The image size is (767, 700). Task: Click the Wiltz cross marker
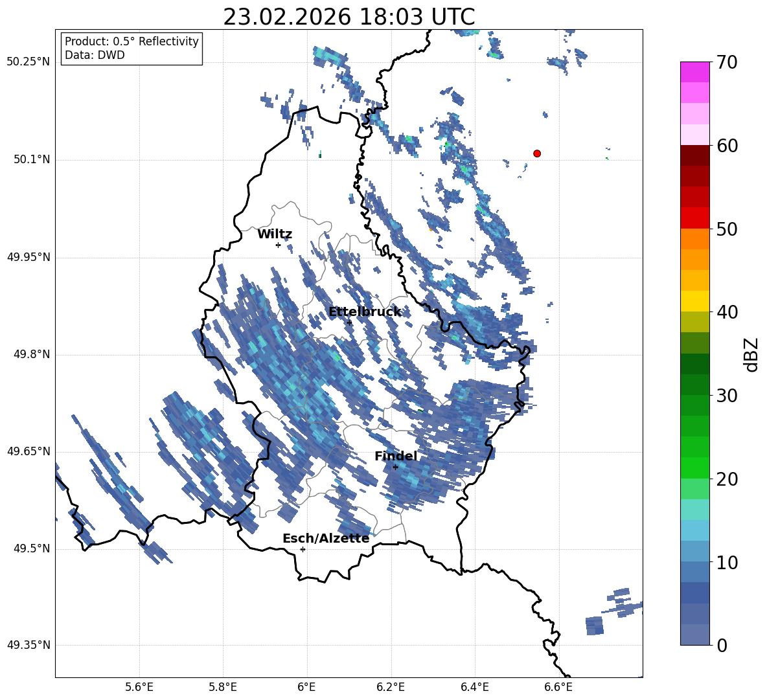click(278, 245)
